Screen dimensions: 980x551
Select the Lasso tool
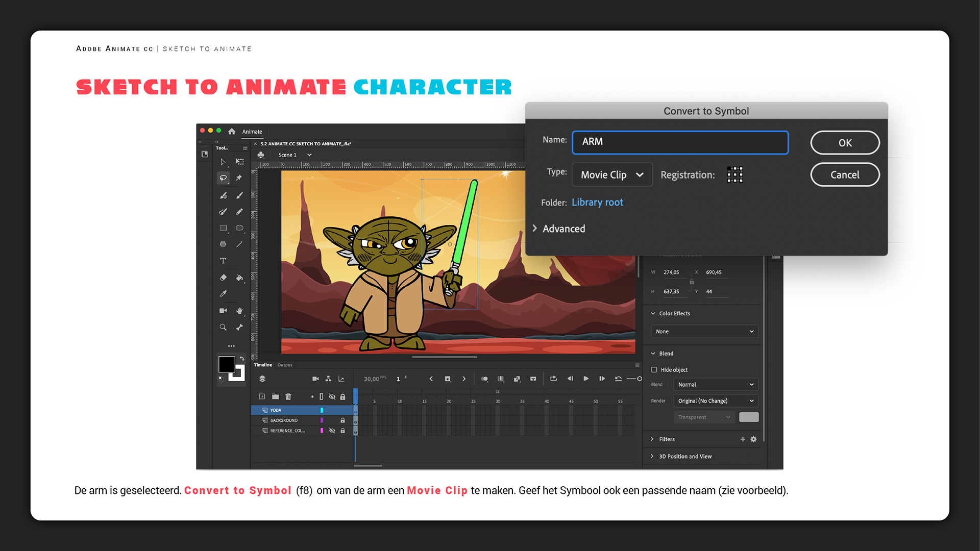(223, 178)
